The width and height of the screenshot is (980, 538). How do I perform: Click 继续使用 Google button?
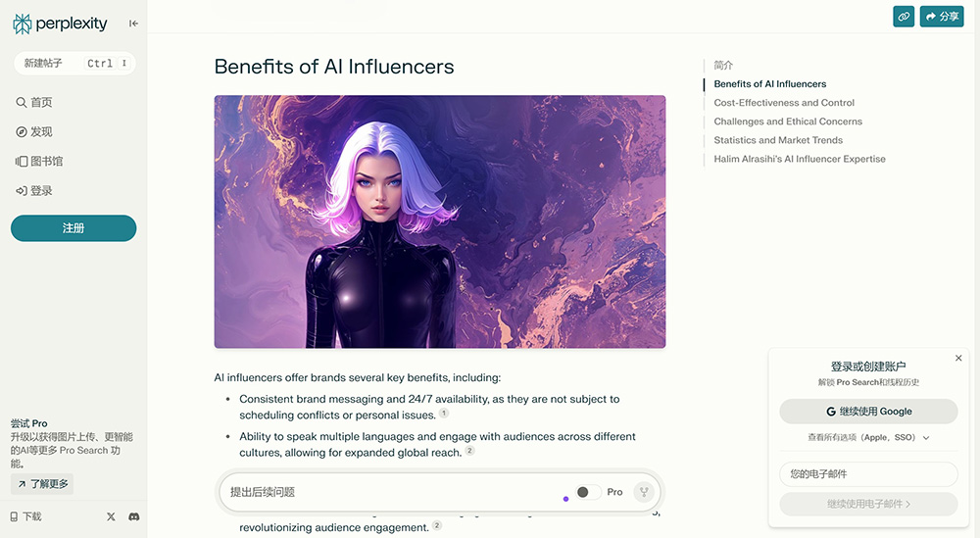pyautogui.click(x=868, y=412)
